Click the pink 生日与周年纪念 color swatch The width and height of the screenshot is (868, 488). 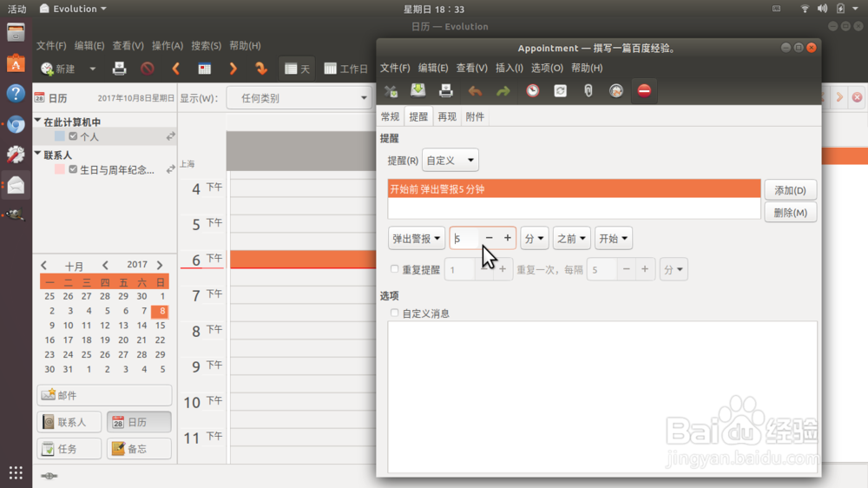click(60, 169)
